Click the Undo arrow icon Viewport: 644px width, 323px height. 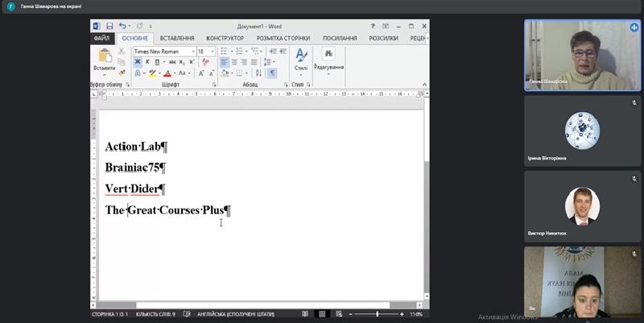[x=122, y=26]
